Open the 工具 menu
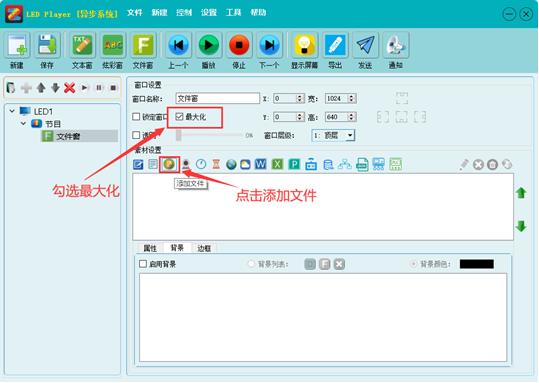539x383 pixels. 233,13
